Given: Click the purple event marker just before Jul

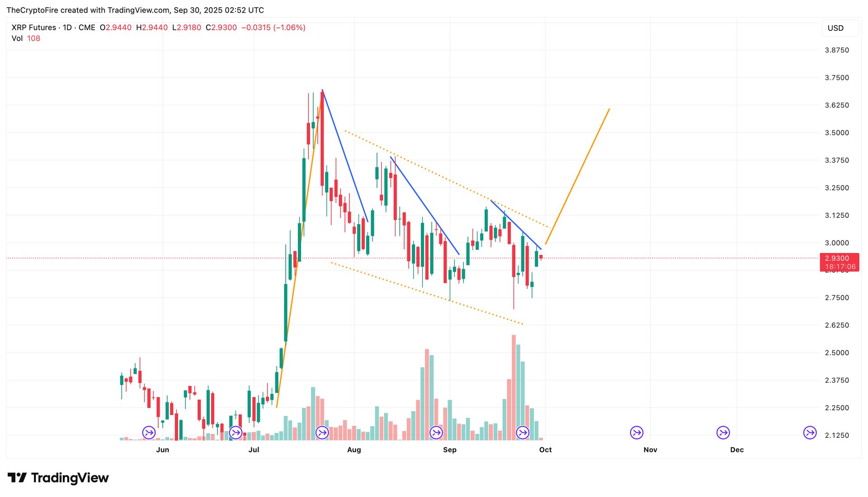Looking at the screenshot, I should tap(236, 432).
